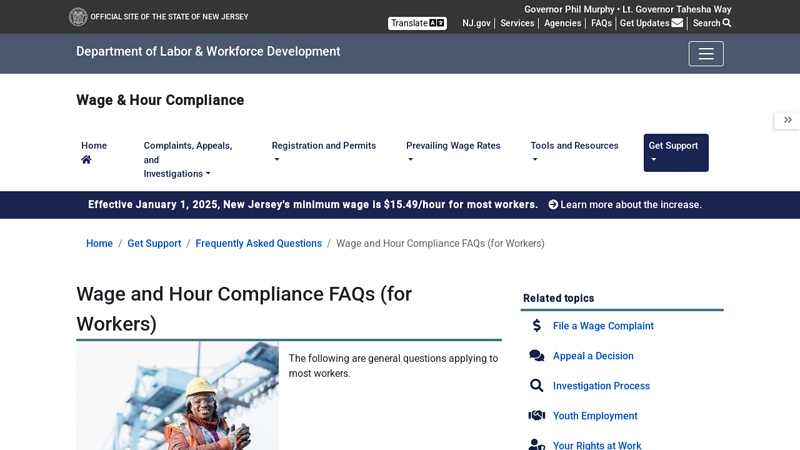Click the Wage & Hour Compliance heading
Screen dimensions: 800x450
(x=160, y=100)
